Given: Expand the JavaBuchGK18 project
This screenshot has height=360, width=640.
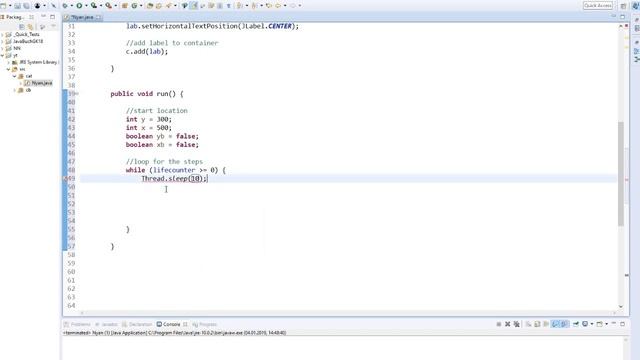Looking at the screenshot, I should [2, 42].
